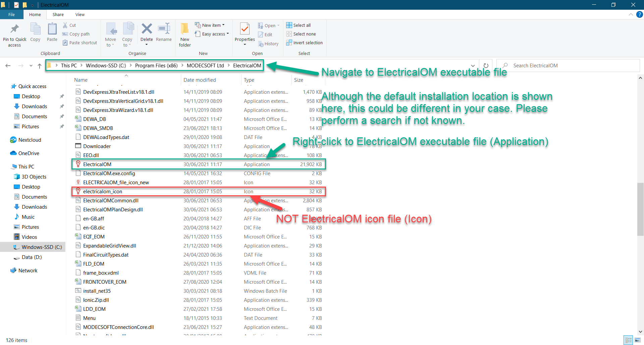This screenshot has height=345, width=644.
Task: Click the Properties checkmark icon
Action: coord(245,29)
